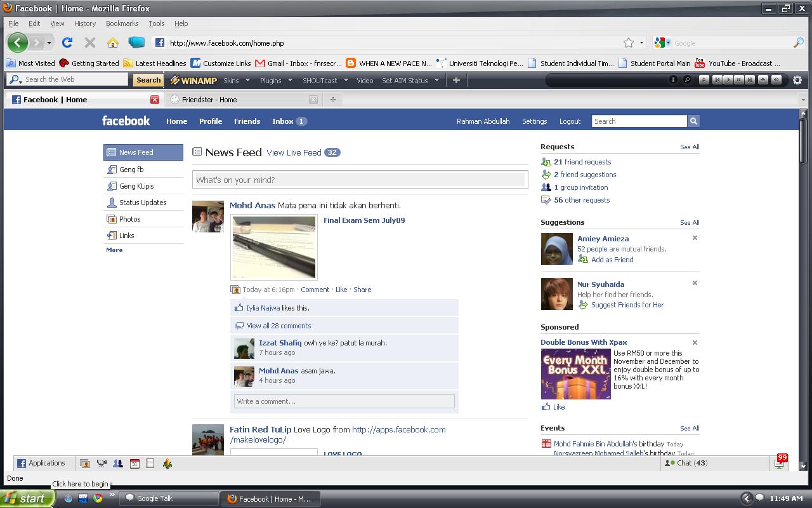Expand More in the left sidebar
Image resolution: width=812 pixels, height=508 pixels.
pos(114,250)
